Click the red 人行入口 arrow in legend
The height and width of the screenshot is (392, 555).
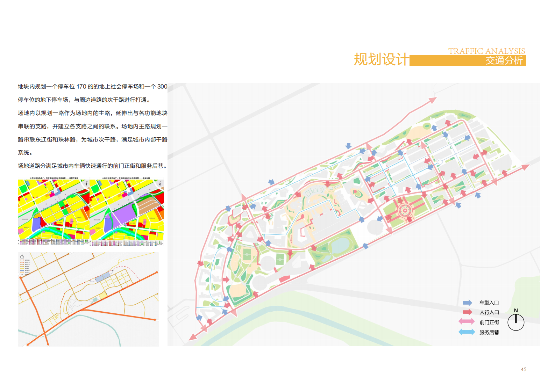(467, 312)
